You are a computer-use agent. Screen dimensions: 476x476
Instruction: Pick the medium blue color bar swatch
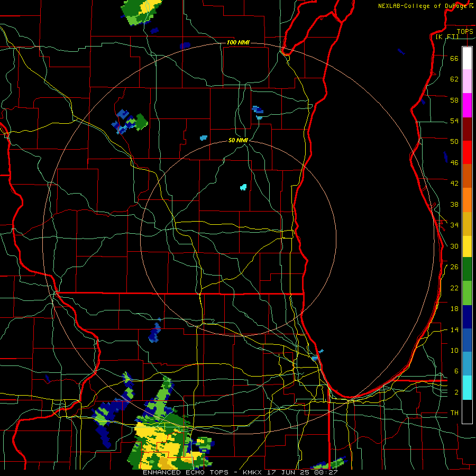(x=467, y=340)
